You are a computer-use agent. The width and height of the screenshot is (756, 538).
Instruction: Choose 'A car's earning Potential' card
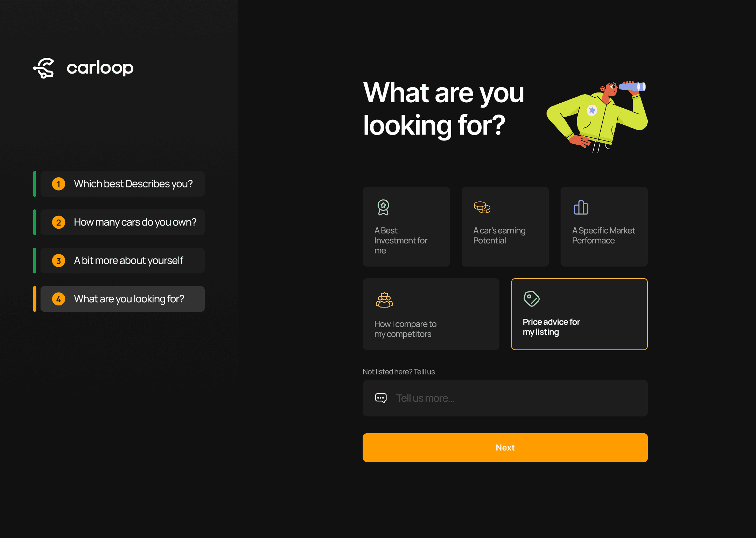tap(505, 227)
